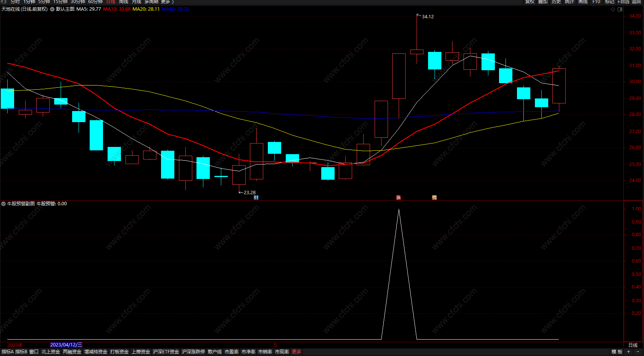Click the 榜 marker icon

pyautogui.click(x=434, y=198)
